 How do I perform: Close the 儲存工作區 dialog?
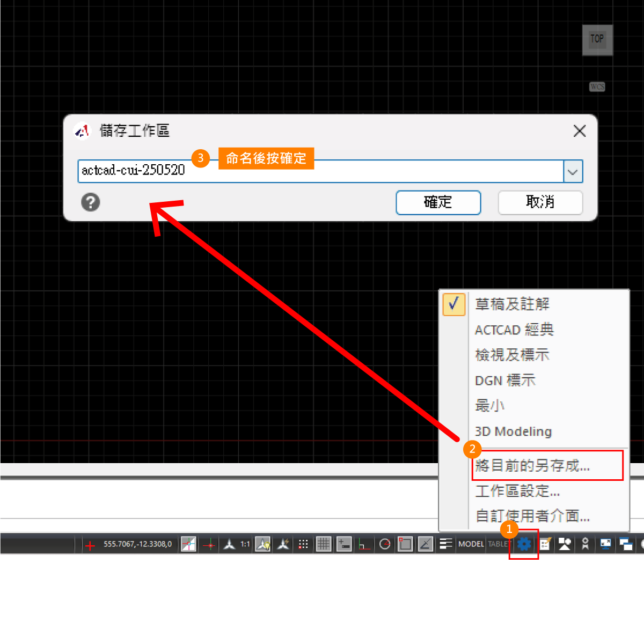579,131
